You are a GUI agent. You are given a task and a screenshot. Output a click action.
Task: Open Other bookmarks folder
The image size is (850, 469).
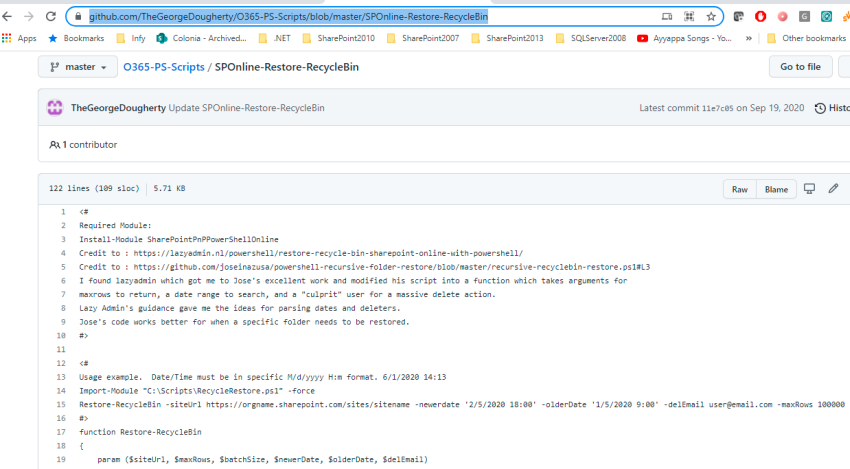click(x=807, y=38)
